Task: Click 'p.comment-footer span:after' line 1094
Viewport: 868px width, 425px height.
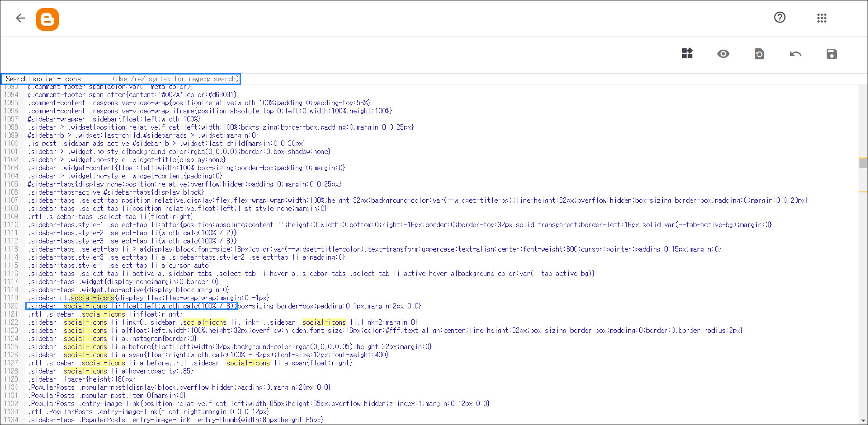Action: 132,94
